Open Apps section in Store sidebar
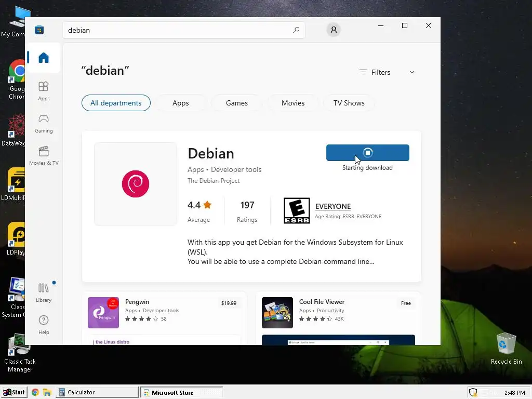Screen dimensions: 532x399 tap(44, 91)
